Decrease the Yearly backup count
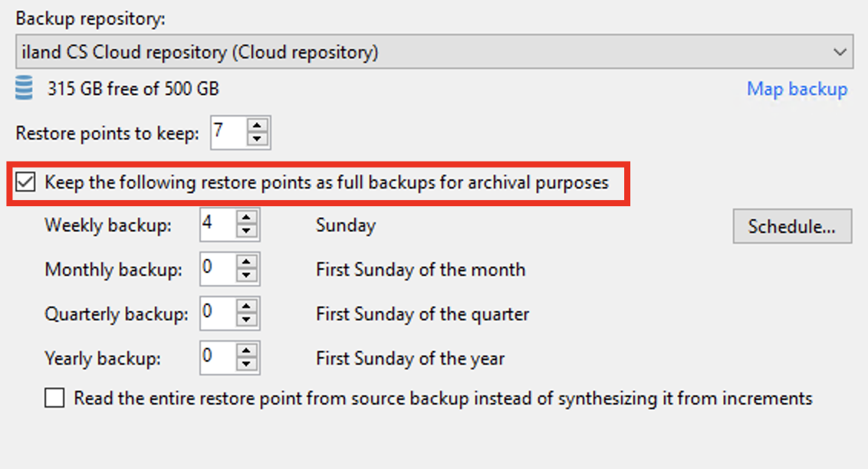The width and height of the screenshot is (868, 469). [246, 364]
